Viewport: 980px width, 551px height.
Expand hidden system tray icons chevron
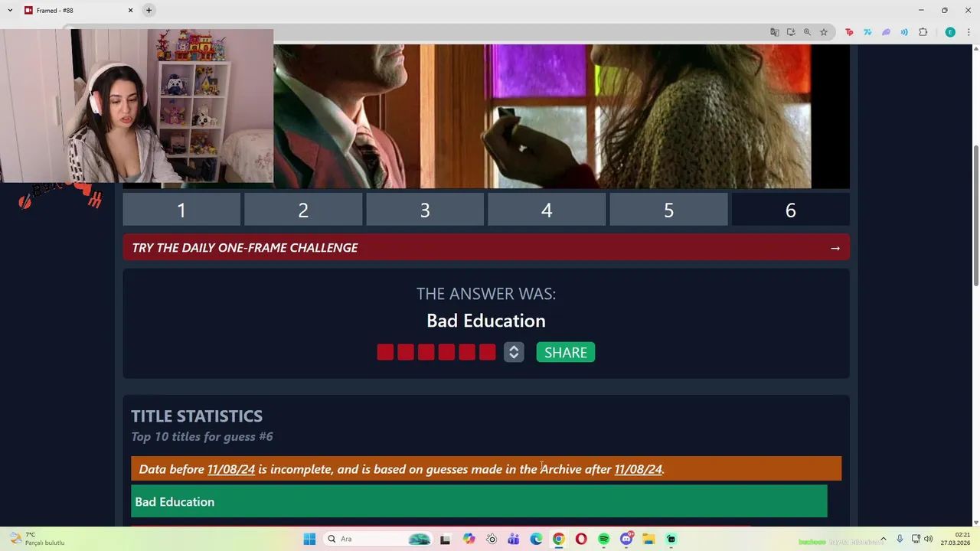coord(883,539)
